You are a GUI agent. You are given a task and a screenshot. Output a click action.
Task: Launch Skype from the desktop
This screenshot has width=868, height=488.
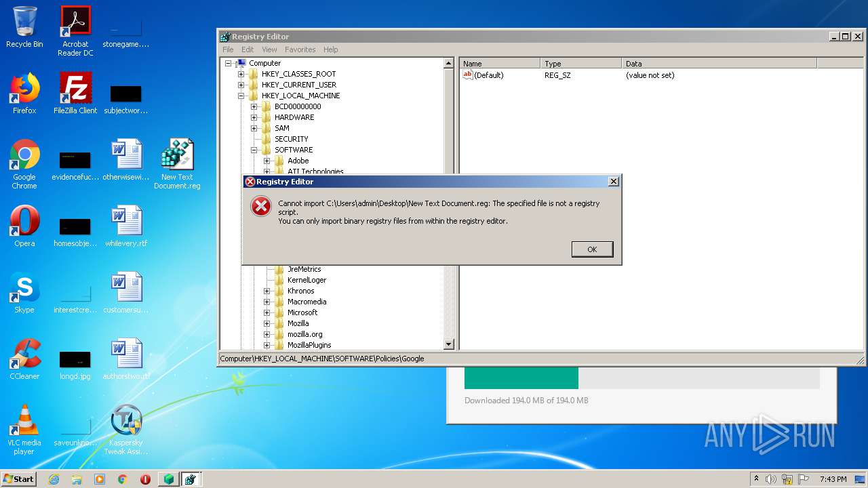(x=24, y=293)
